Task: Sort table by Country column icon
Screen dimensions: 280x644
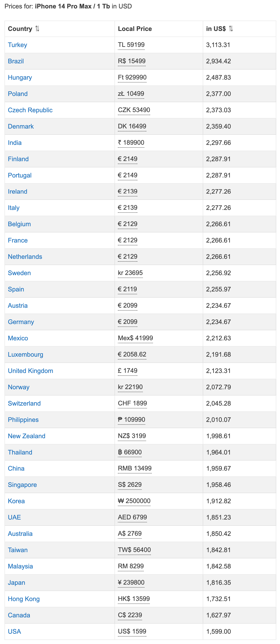Action: pos(37,29)
